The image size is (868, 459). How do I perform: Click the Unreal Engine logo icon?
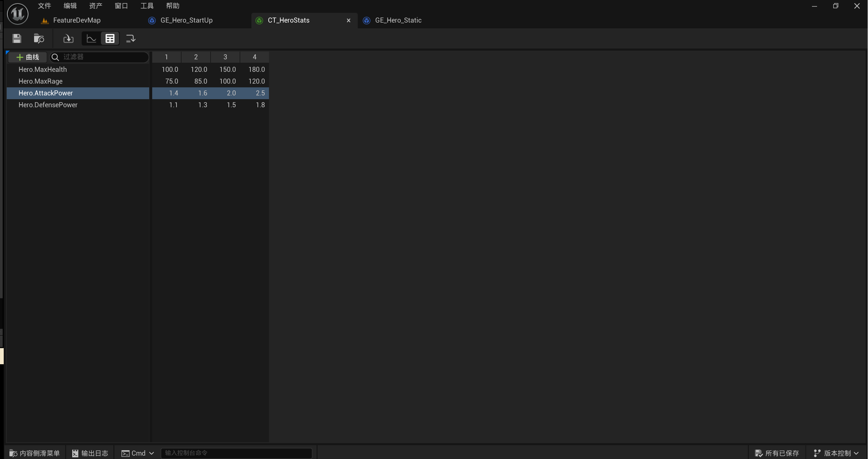click(x=18, y=14)
